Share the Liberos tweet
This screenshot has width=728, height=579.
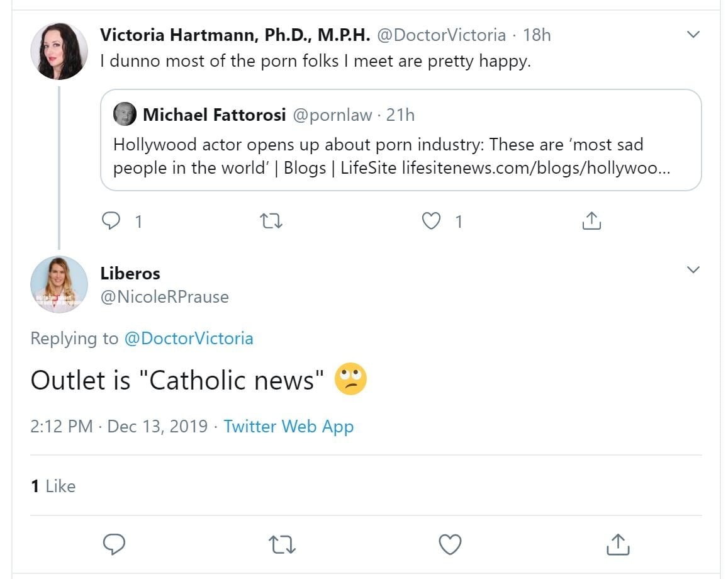[x=617, y=544]
